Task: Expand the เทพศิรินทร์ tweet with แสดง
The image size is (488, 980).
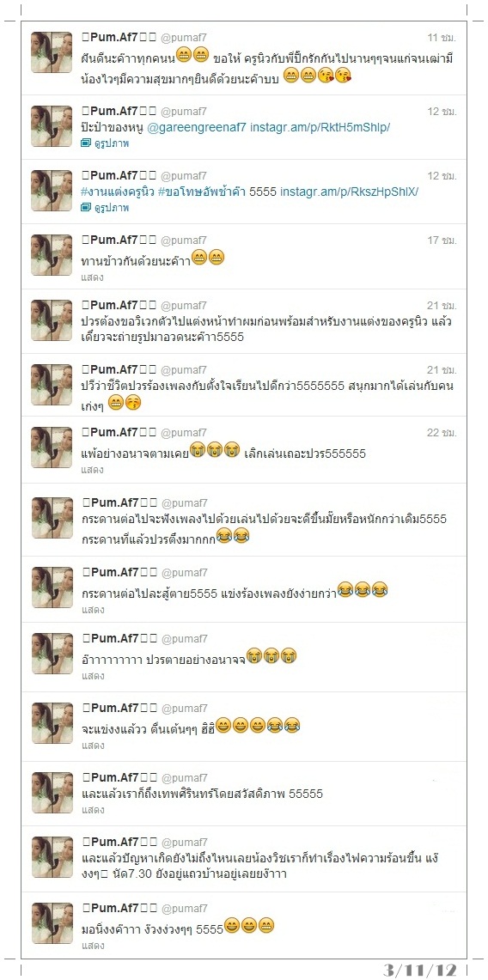Action: tap(93, 809)
